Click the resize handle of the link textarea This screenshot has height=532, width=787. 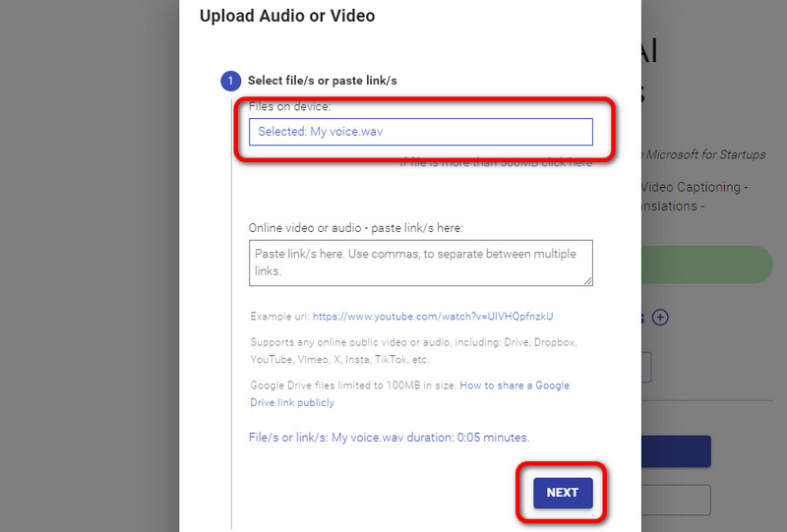tap(587, 280)
